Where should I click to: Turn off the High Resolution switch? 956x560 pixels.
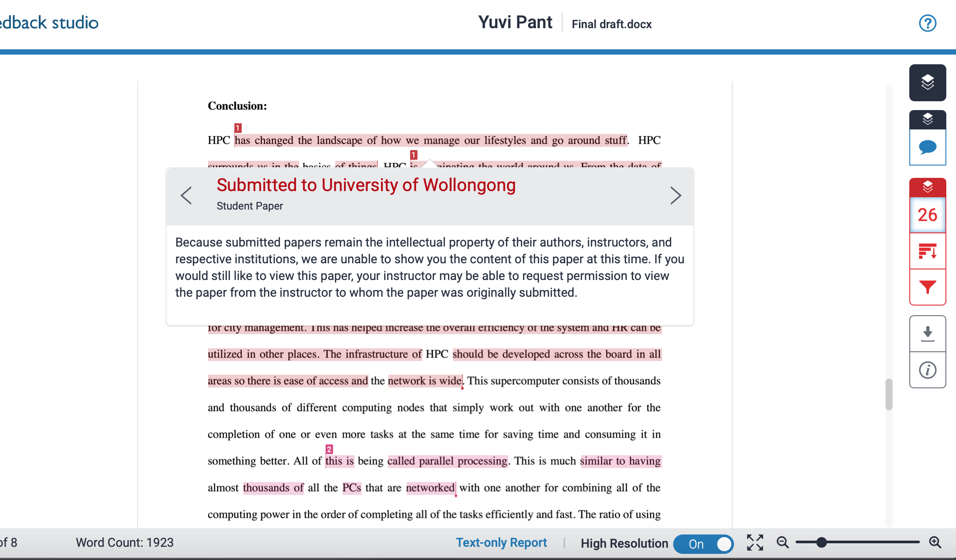(x=704, y=544)
